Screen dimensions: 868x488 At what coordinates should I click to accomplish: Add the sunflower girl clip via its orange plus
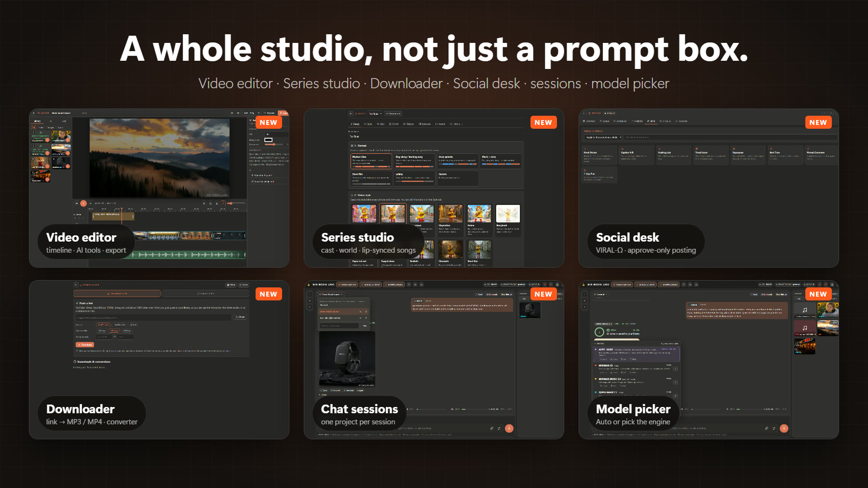[x=68, y=140]
